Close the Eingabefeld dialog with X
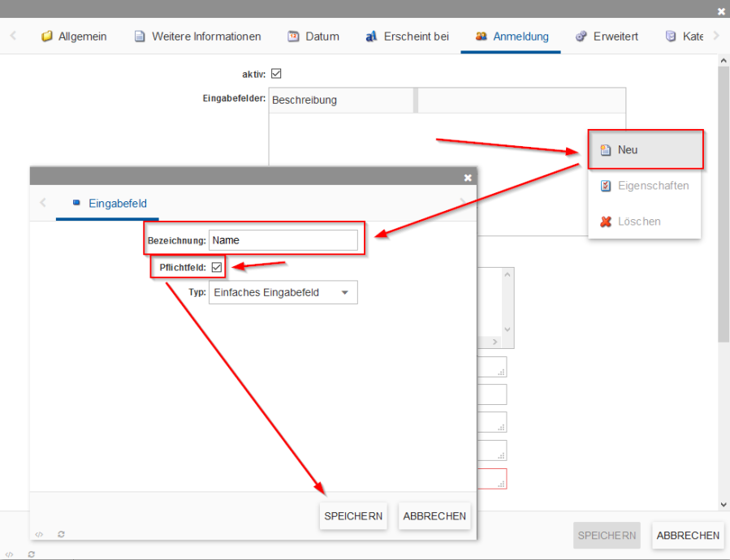The width and height of the screenshot is (730, 560). 468,177
